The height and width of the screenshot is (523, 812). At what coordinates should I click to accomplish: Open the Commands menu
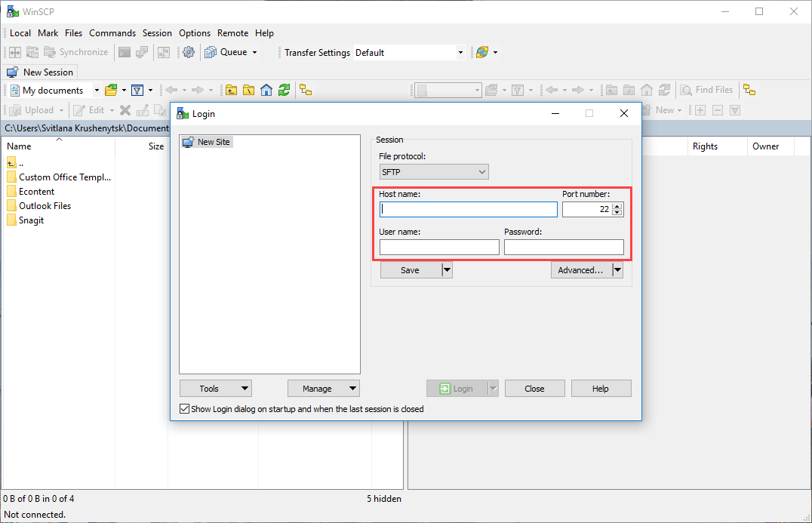pyautogui.click(x=112, y=32)
